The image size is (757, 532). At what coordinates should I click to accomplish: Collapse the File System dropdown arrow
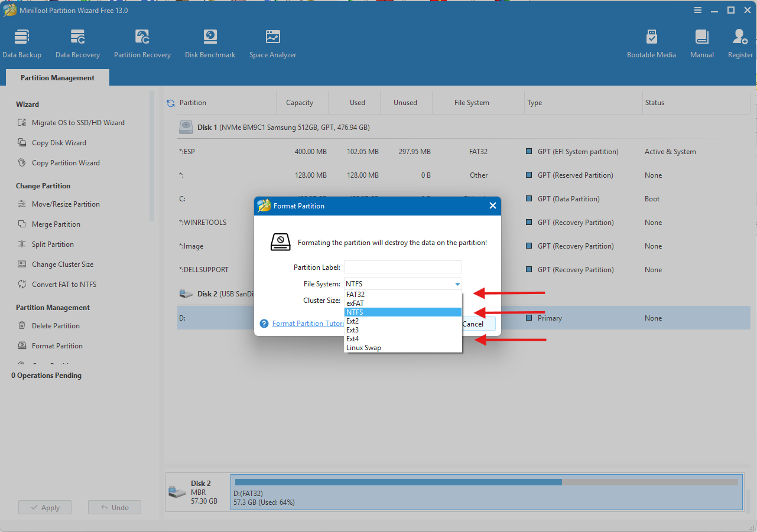point(457,284)
